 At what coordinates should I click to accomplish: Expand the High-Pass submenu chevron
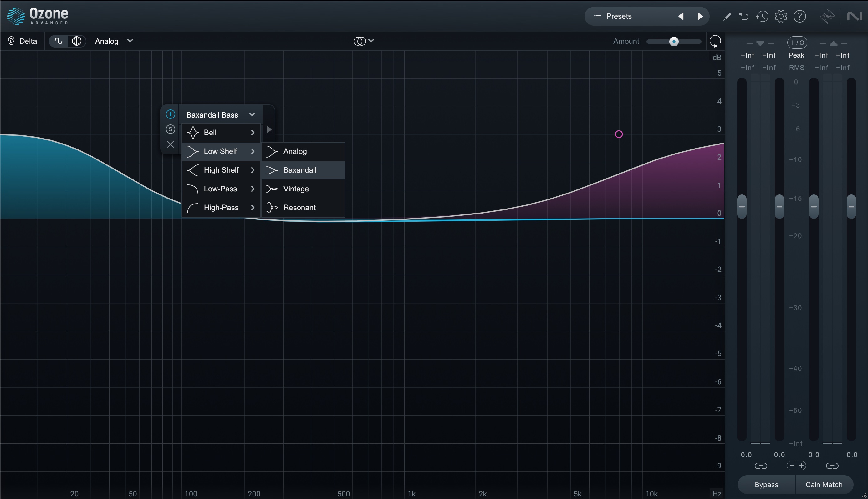[x=253, y=208]
